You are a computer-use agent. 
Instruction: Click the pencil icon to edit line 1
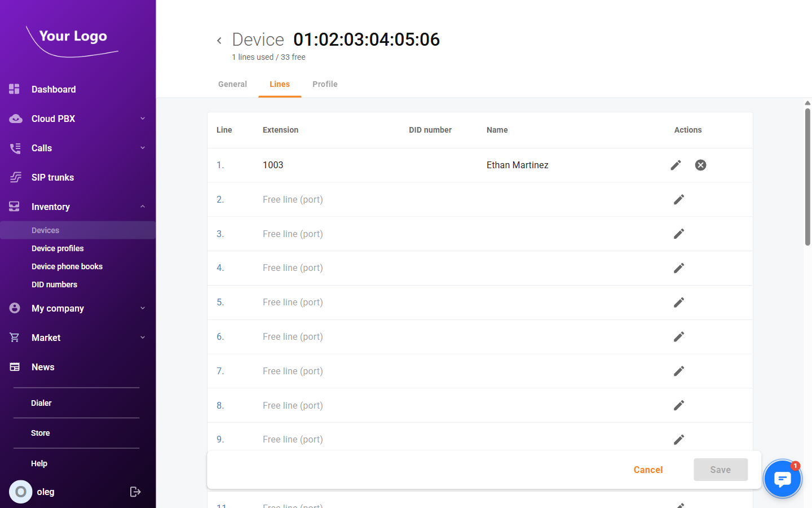[676, 165]
